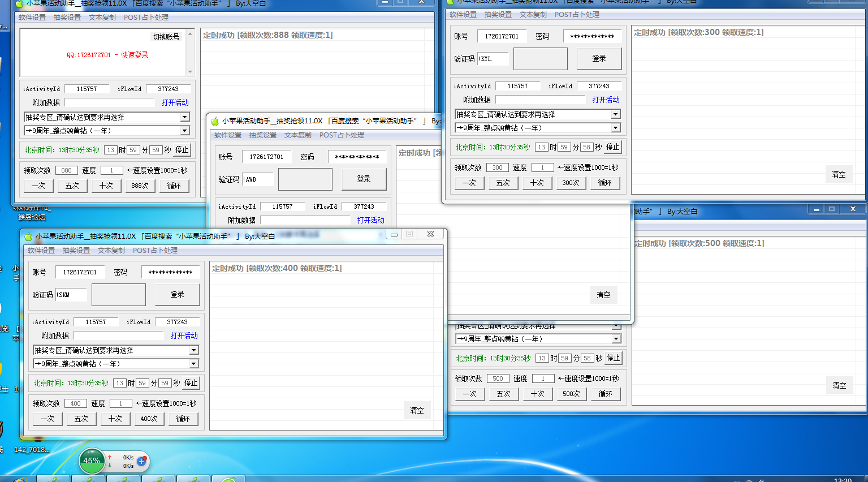The height and width of the screenshot is (482, 868).
Task: Click 切换账号 in the 888-count window
Action: (x=166, y=37)
